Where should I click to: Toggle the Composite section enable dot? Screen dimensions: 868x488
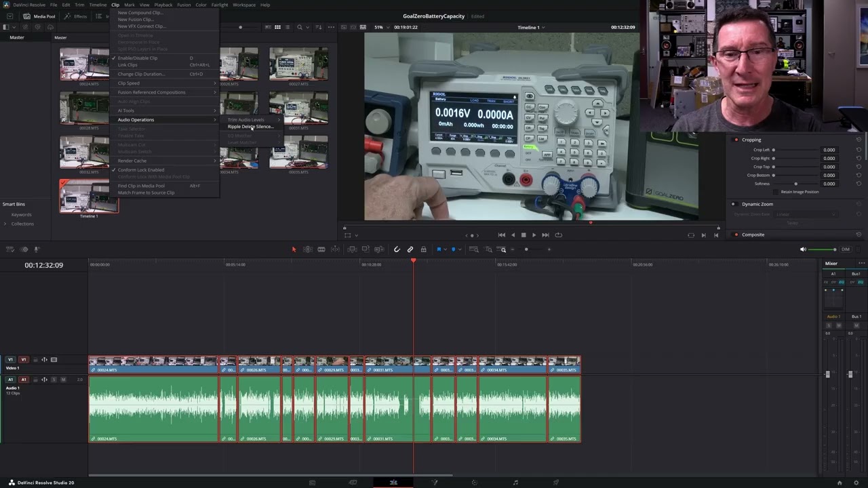click(x=736, y=235)
